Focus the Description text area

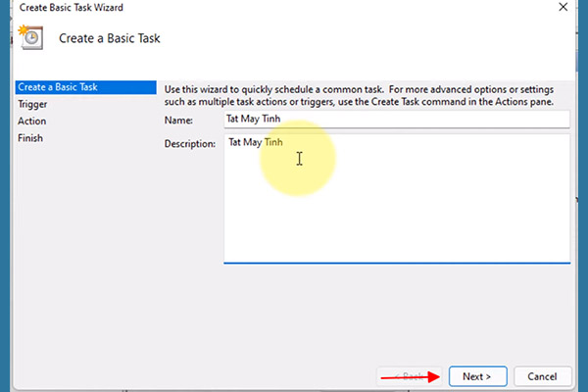pyautogui.click(x=397, y=198)
